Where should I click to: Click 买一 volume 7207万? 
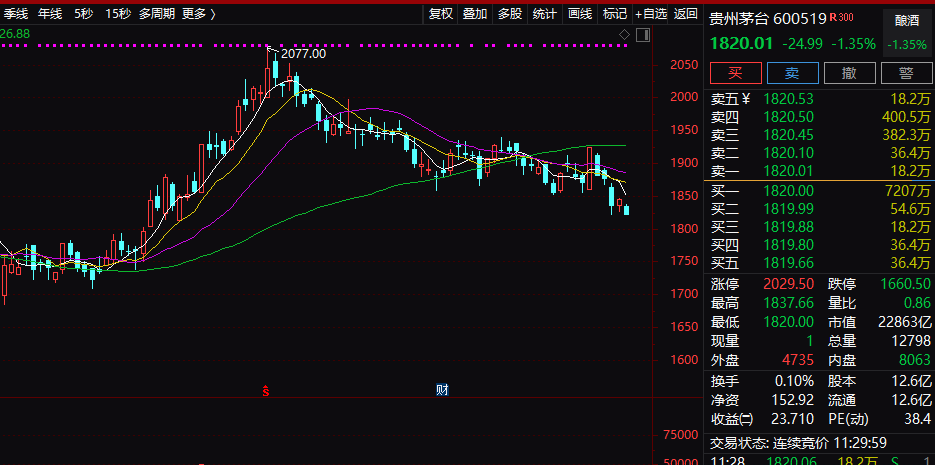pyautogui.click(x=908, y=191)
